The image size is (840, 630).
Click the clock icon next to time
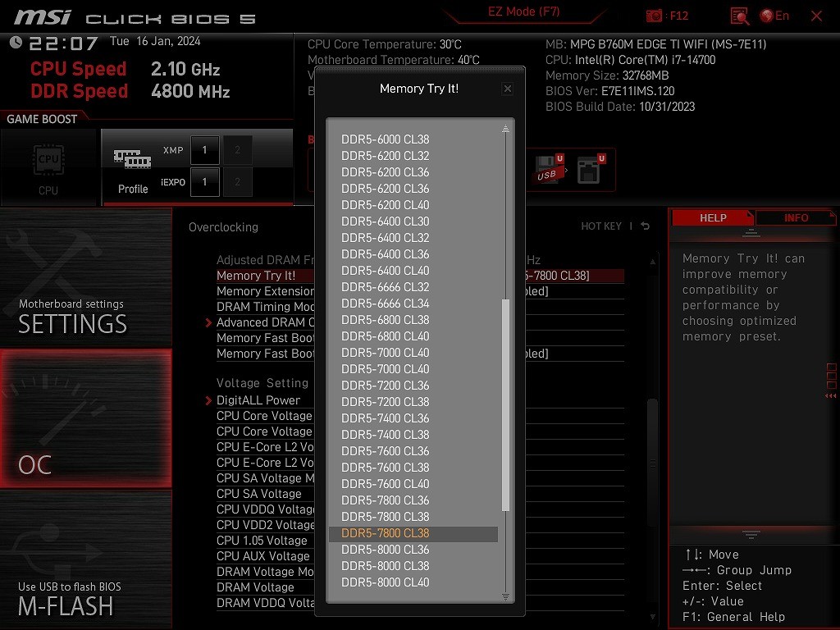coord(16,42)
